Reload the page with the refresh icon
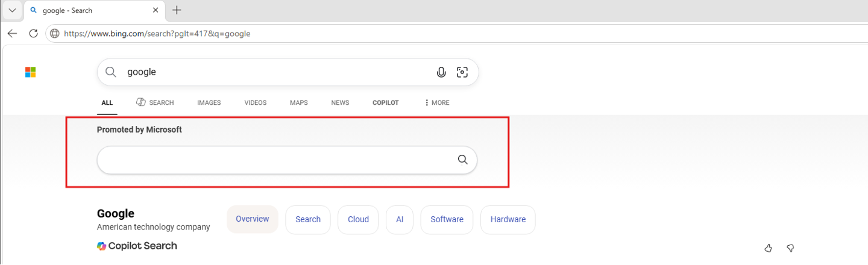The image size is (868, 265). coord(33,33)
